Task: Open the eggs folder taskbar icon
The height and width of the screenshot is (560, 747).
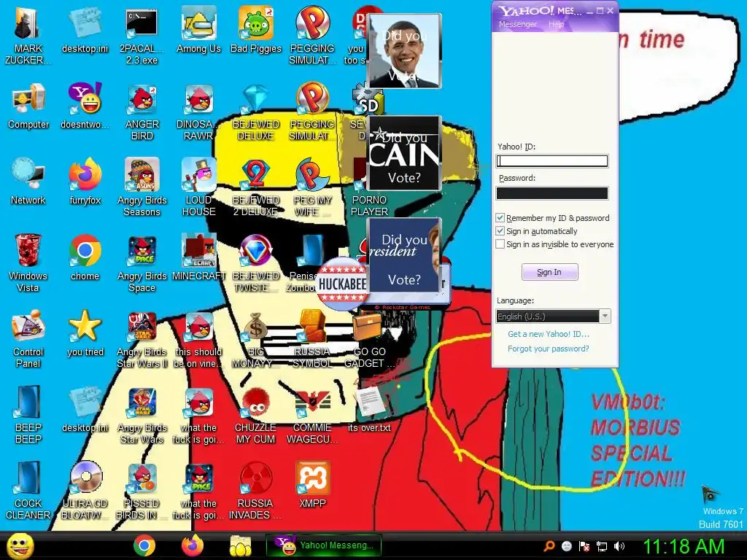Action: point(241,545)
